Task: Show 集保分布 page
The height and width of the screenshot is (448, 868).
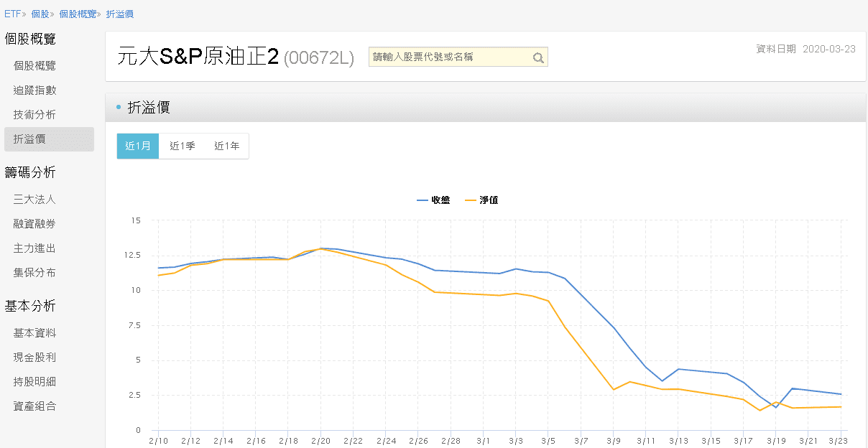Action: (34, 272)
